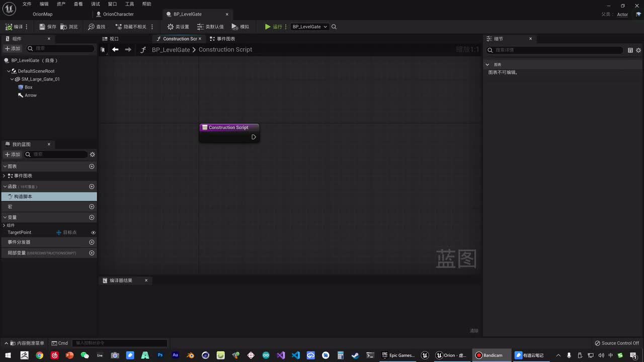Open details panel property matrix grid icon
This screenshot has height=362, width=644.
coord(630,50)
